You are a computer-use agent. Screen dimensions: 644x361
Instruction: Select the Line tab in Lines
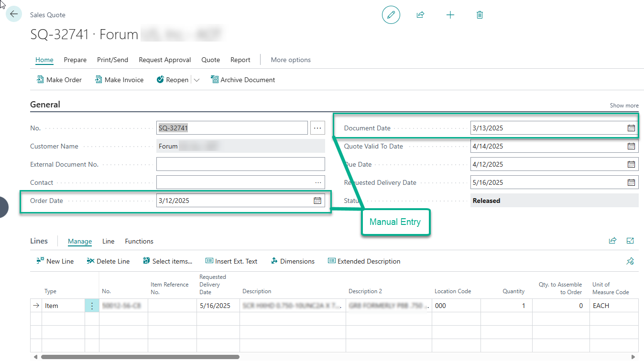pos(109,241)
